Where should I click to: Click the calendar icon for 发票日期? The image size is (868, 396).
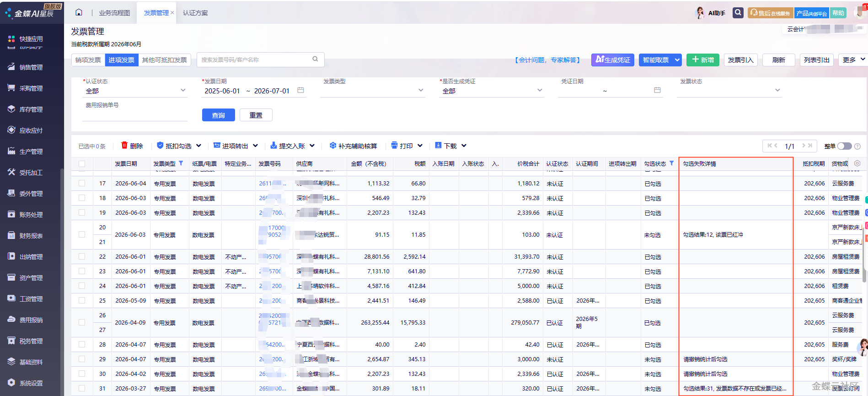pos(300,90)
